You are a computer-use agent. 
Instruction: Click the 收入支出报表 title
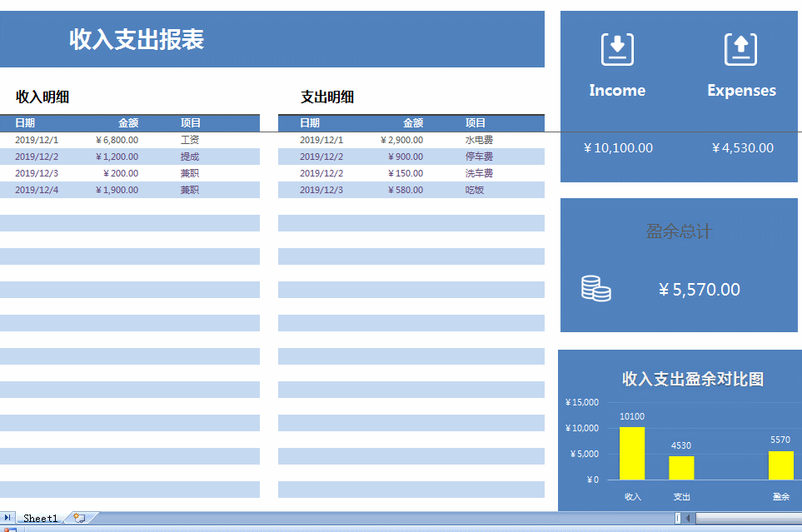point(137,39)
